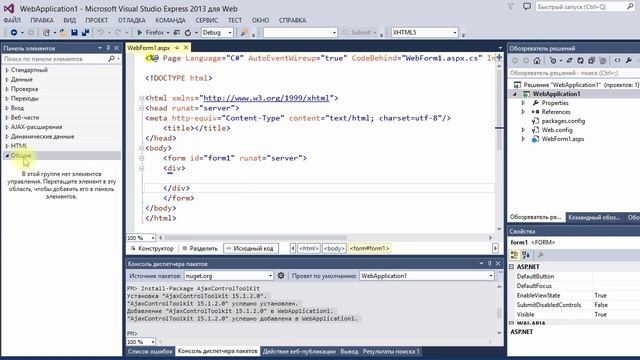Open the w3.org xhtml link in code
Viewport: 640px width, 360px height.
pyautogui.click(x=266, y=98)
